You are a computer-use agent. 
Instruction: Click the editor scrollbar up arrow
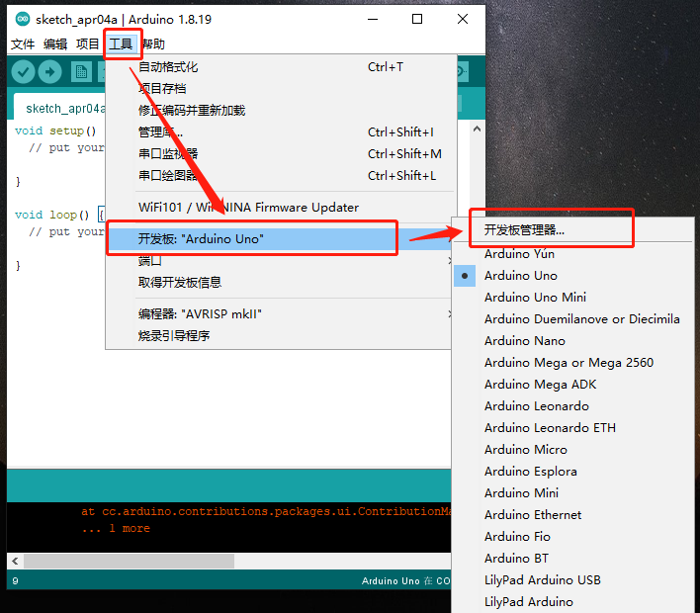click(x=477, y=130)
